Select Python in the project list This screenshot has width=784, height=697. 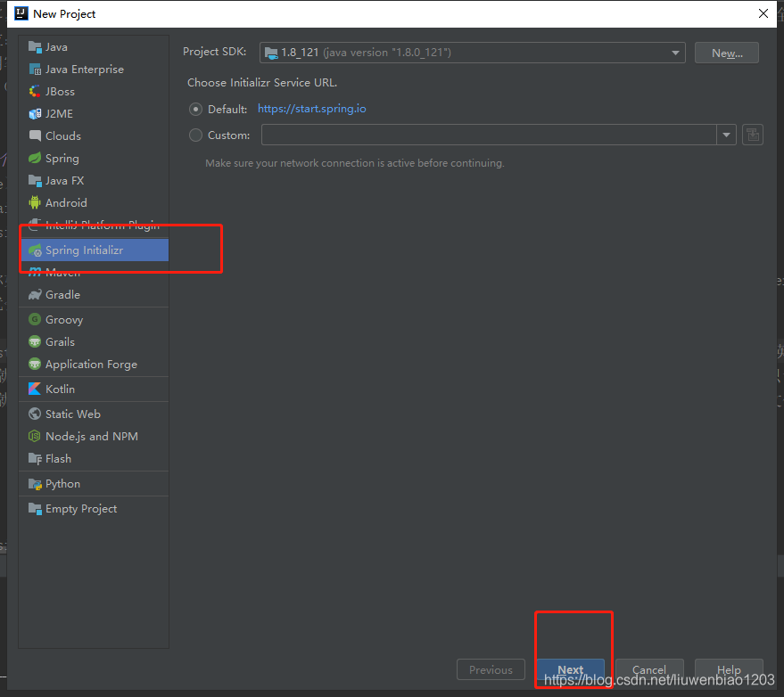[x=94, y=484]
